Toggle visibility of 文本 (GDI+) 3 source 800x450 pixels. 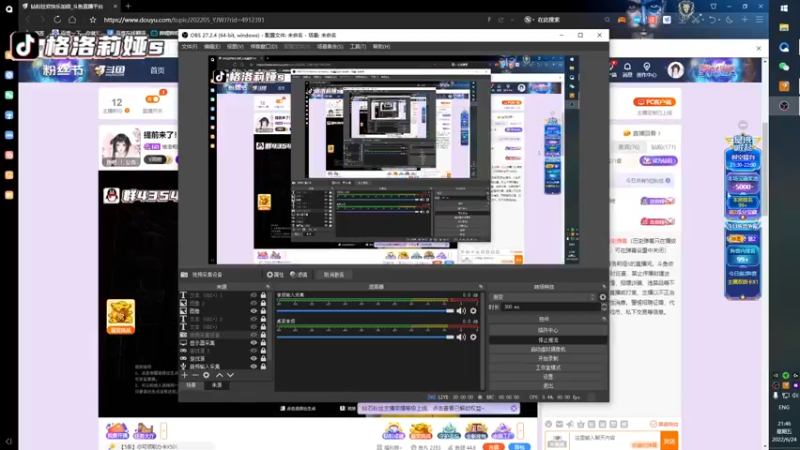(x=254, y=295)
